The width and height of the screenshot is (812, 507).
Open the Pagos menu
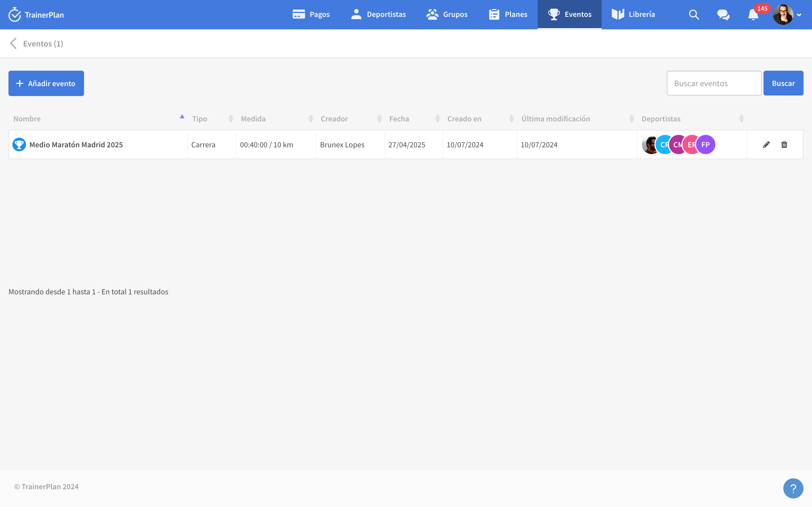pyautogui.click(x=311, y=14)
